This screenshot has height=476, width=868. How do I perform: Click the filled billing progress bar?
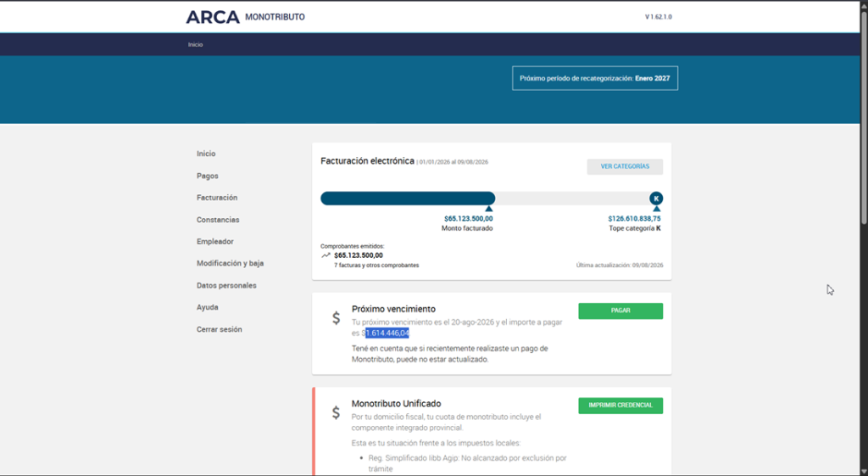[408, 199]
